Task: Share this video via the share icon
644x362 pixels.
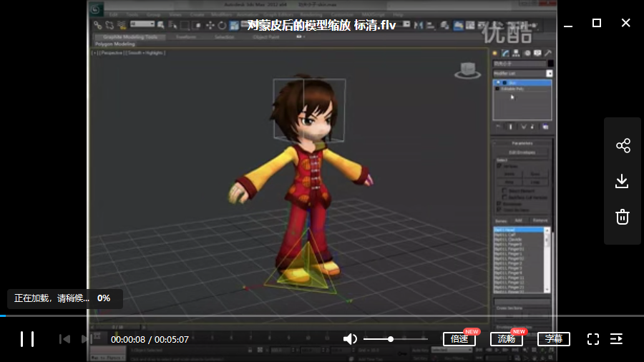Action: 623,145
